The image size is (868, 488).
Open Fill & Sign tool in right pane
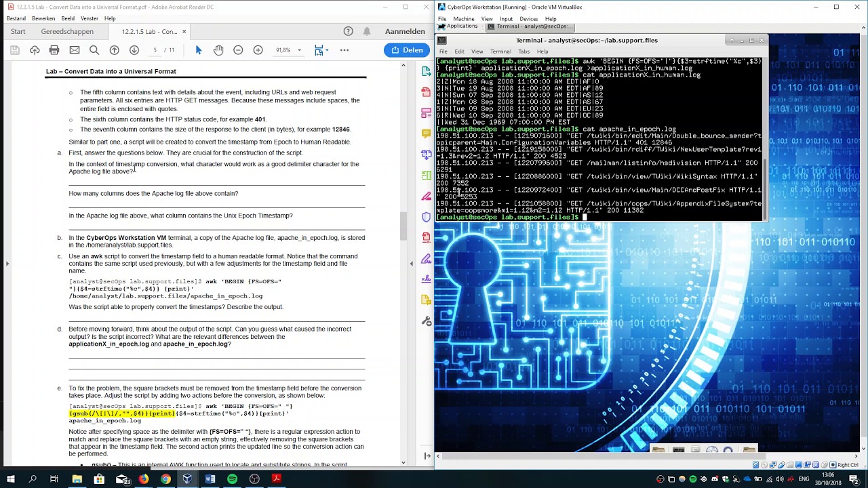click(x=426, y=259)
